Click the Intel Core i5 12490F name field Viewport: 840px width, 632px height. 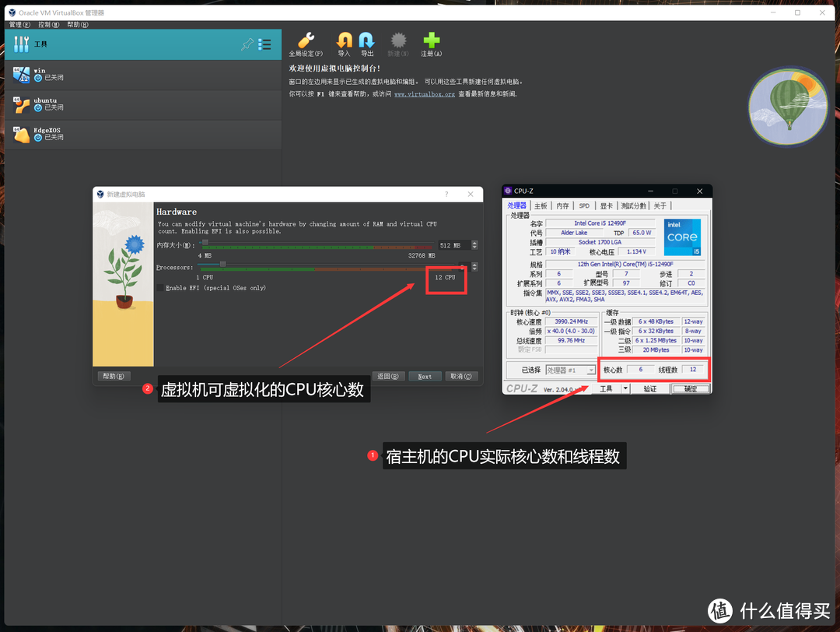(x=600, y=223)
